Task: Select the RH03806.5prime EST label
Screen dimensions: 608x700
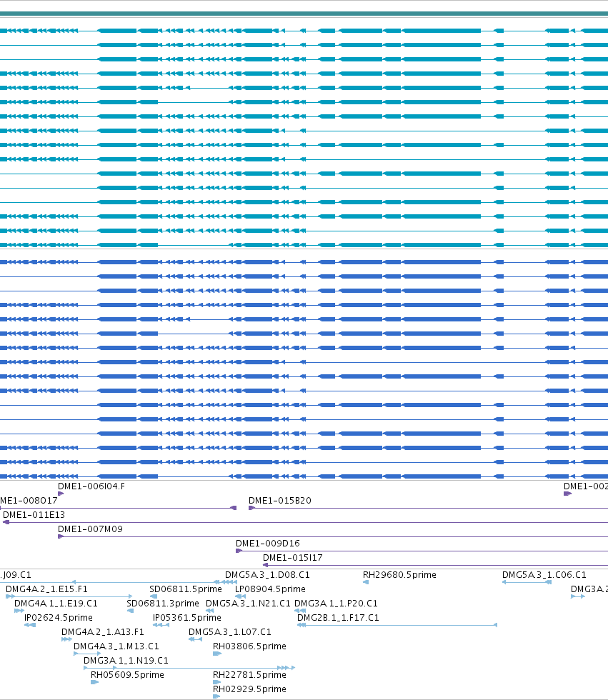Action: coord(249,646)
